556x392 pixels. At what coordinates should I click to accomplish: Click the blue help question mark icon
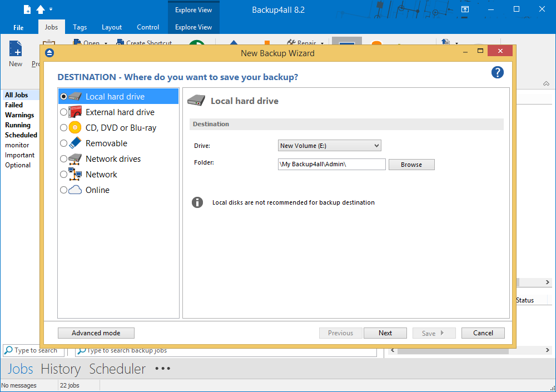[497, 72]
